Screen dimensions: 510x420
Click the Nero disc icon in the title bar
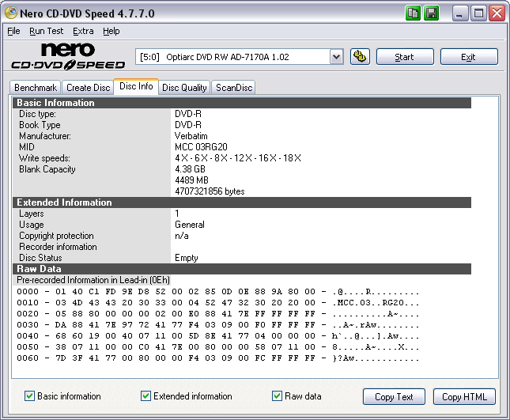[x=11, y=13]
